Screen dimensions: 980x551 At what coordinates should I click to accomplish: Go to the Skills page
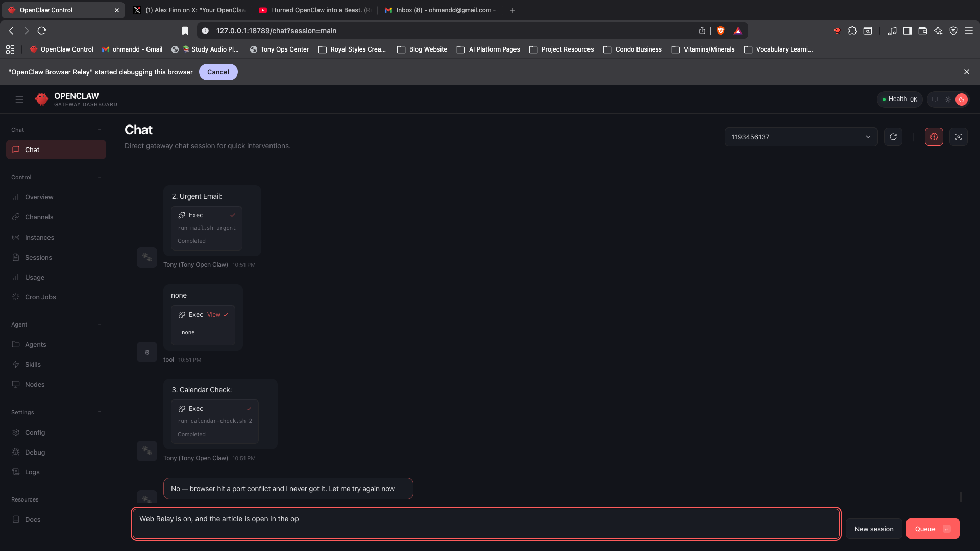[33, 364]
